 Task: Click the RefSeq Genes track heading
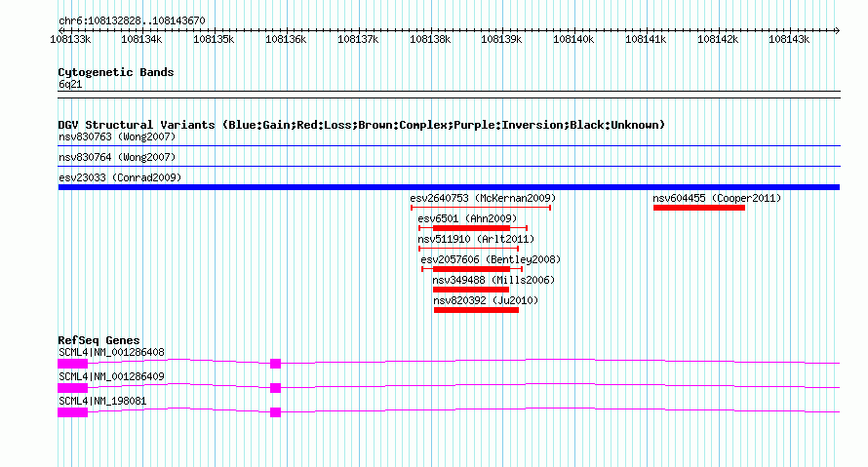(x=99, y=340)
